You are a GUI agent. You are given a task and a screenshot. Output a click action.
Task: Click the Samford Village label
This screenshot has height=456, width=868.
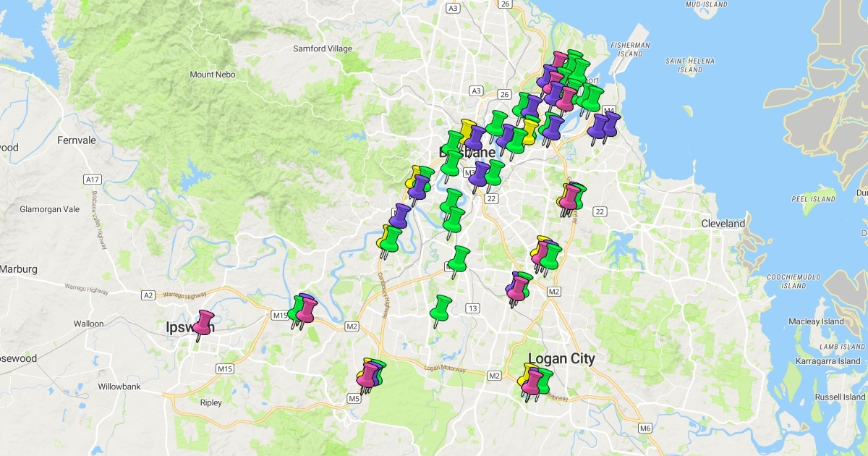coord(323,48)
